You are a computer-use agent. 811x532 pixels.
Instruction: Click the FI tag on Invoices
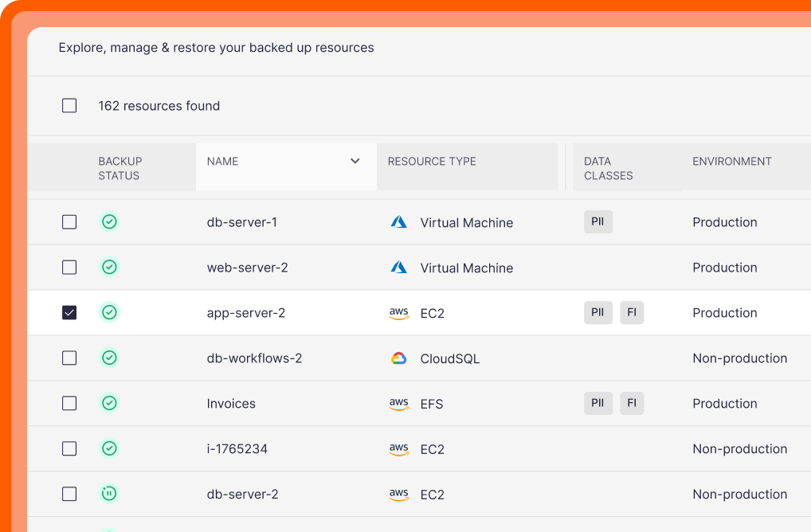632,403
